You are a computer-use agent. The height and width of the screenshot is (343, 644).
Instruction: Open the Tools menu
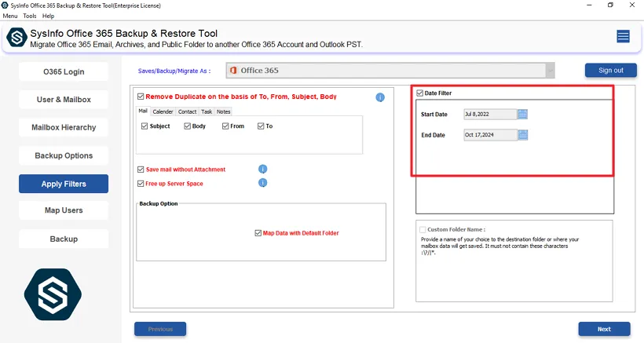pyautogui.click(x=30, y=16)
